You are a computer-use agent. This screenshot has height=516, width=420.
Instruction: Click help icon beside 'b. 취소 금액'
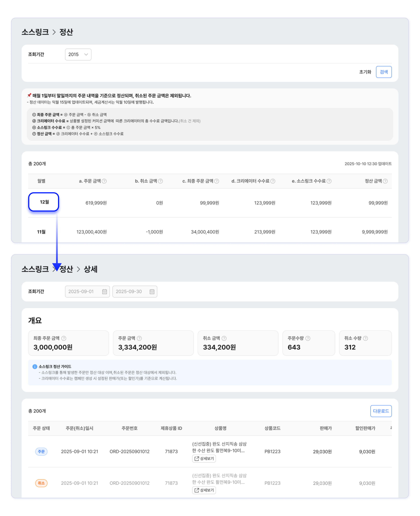tap(160, 181)
